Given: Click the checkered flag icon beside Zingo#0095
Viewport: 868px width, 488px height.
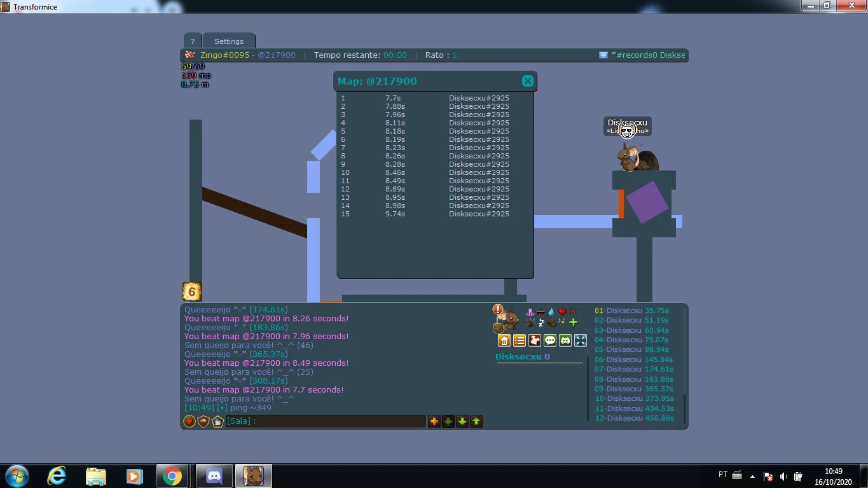Looking at the screenshot, I should coord(190,55).
